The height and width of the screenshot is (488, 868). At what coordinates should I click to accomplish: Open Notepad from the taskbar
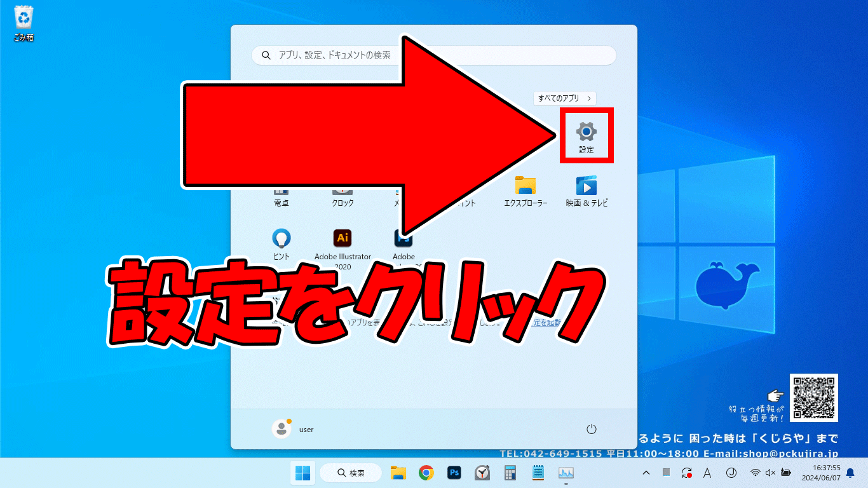tap(538, 473)
